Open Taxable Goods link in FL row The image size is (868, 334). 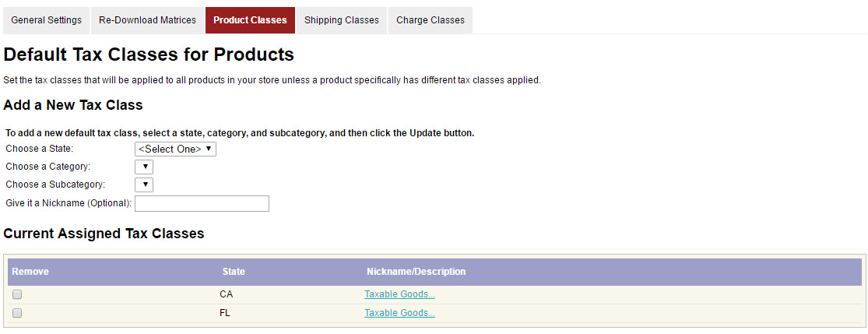point(399,313)
